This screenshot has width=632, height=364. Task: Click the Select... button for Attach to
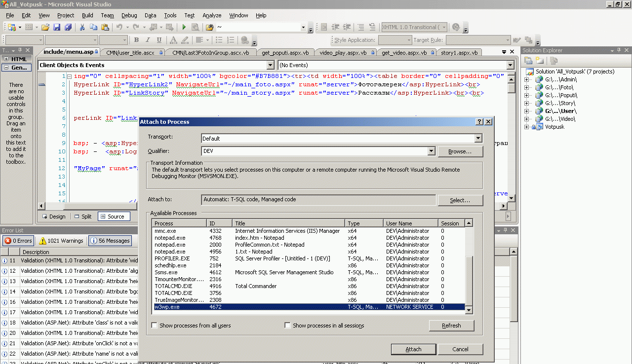pos(460,200)
